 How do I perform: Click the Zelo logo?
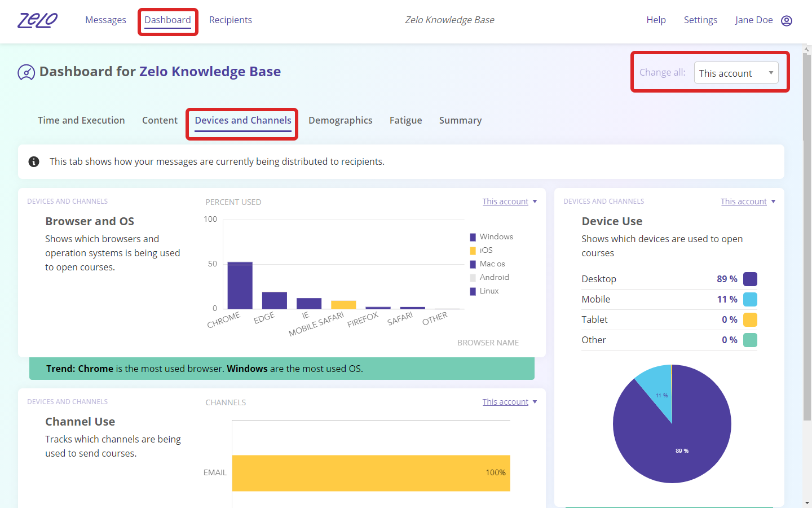(x=38, y=20)
